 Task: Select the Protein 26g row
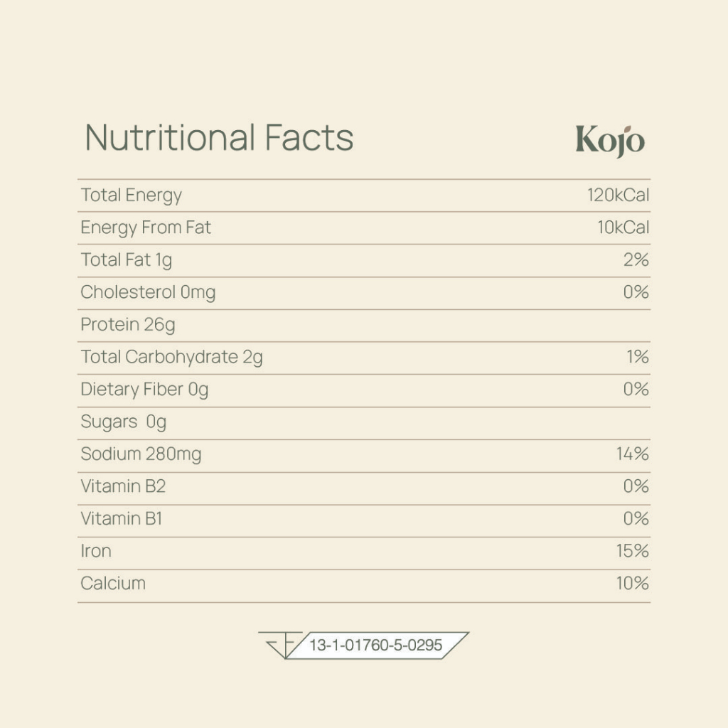[364, 326]
